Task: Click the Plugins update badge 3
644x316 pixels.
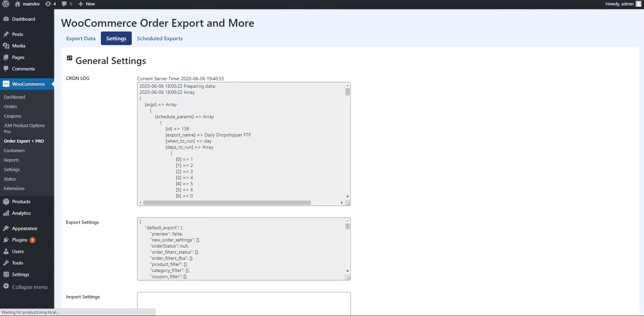Action: click(x=33, y=240)
